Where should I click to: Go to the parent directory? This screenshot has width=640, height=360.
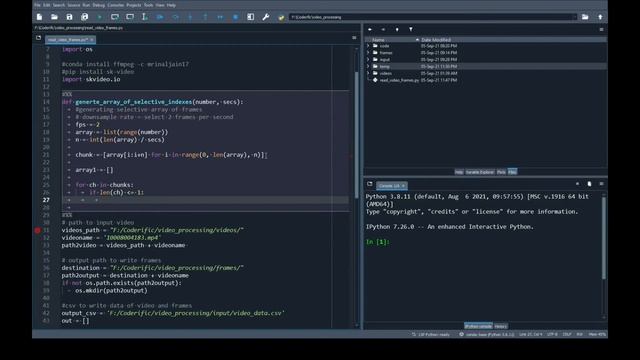click(600, 17)
